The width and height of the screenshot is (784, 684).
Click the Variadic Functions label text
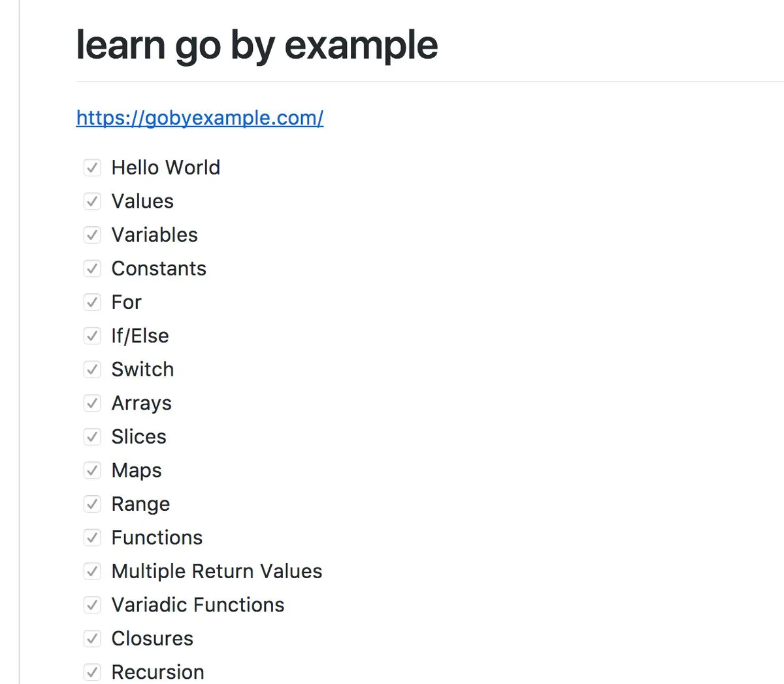coord(198,605)
